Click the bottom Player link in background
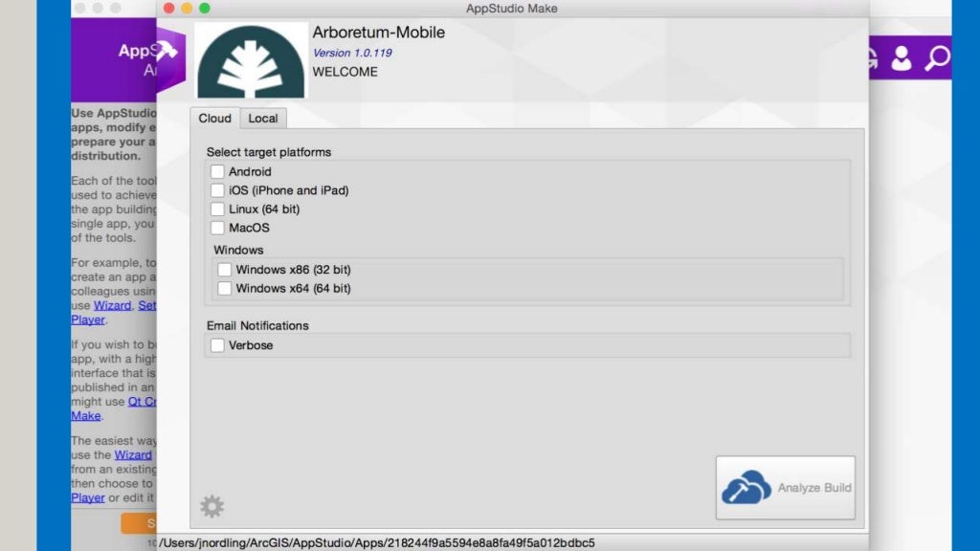This screenshot has width=980, height=551. coord(87,497)
